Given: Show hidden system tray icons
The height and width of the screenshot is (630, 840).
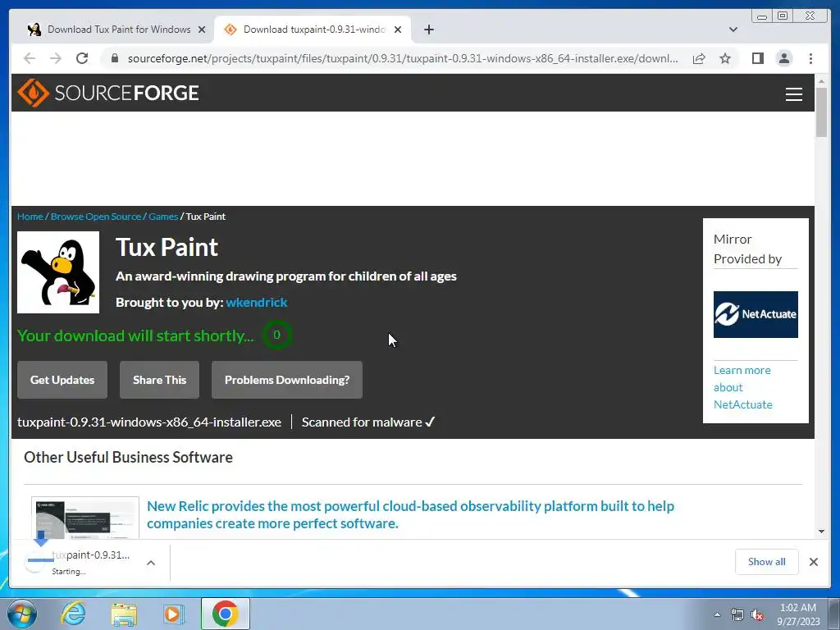Looking at the screenshot, I should pyautogui.click(x=717, y=614).
